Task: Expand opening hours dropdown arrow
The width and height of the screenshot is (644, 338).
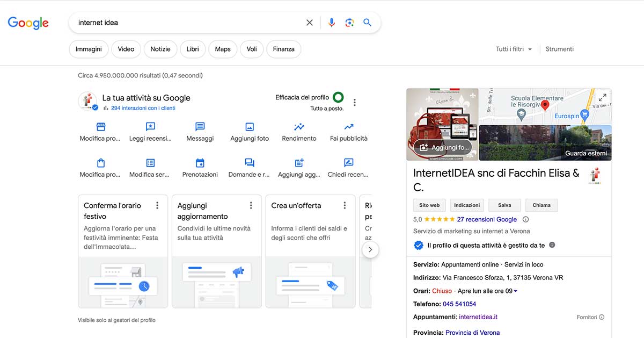Action: pos(516,291)
